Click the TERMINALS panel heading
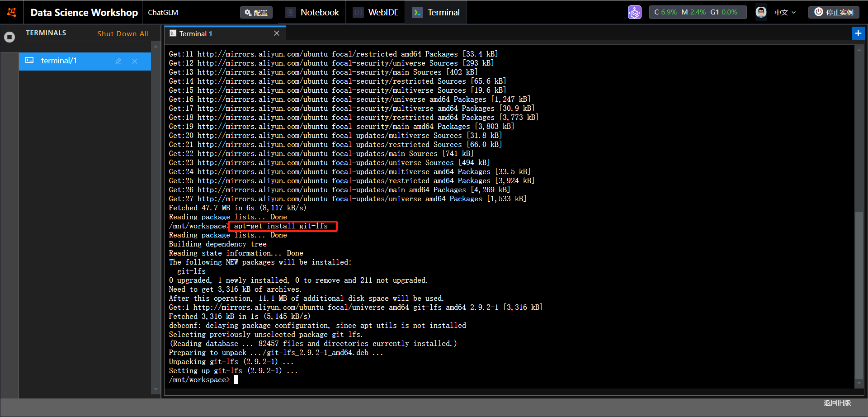 coord(46,33)
